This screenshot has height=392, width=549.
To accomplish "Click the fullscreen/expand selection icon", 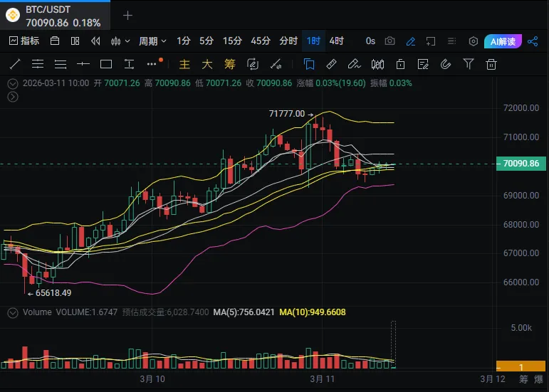I will click(x=431, y=41).
